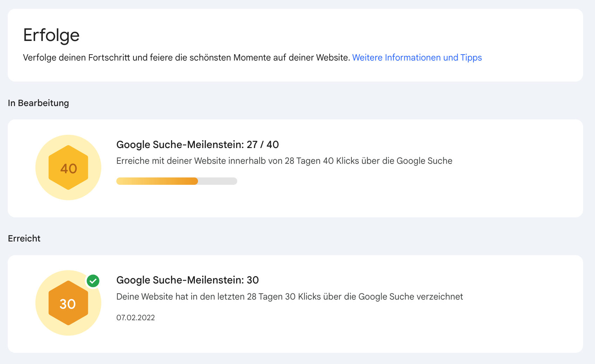Screen dimensions: 595x364
Task: Click the green checkmark on the 30 badge
Action: tap(93, 281)
